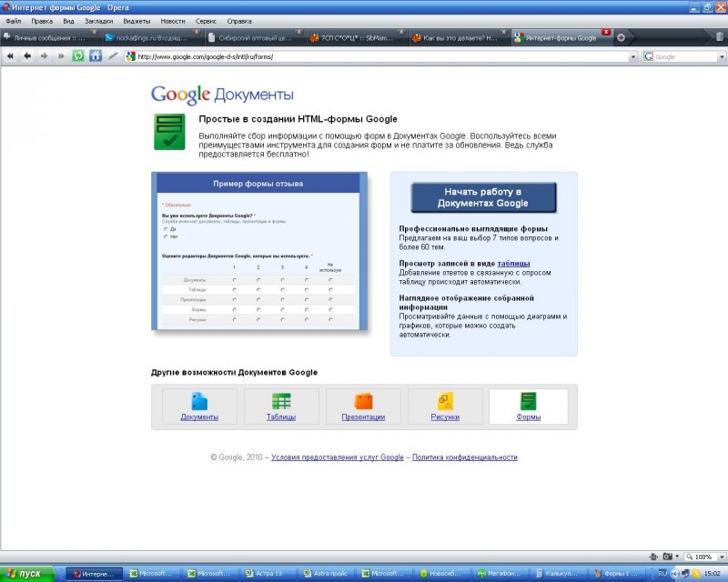728x582 pixels.
Task: Click the site favicon in the address bar
Action: 130,56
